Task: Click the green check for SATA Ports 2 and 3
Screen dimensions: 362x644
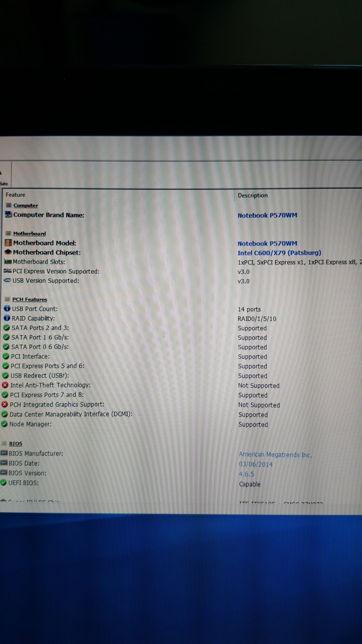Action: pos(6,328)
